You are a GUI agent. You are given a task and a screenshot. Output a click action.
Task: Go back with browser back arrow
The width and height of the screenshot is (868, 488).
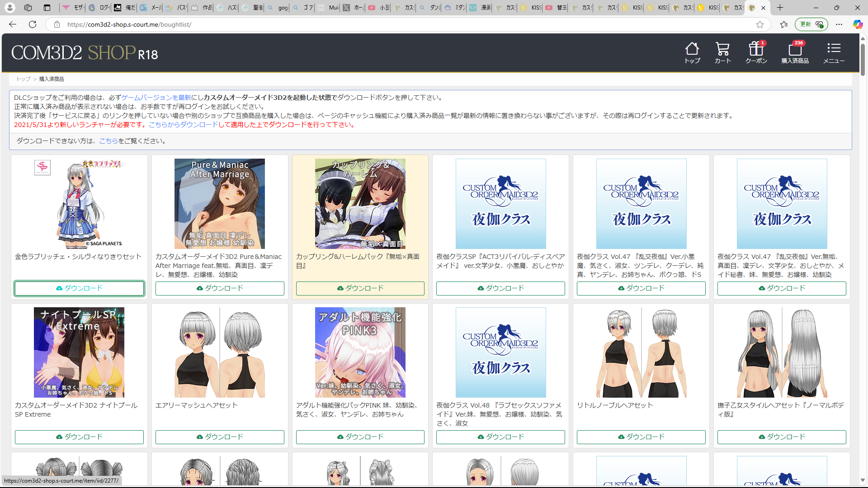click(13, 24)
